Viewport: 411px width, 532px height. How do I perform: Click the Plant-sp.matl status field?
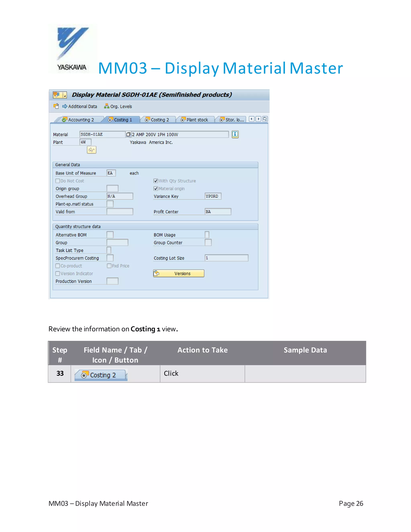[x=110, y=204]
